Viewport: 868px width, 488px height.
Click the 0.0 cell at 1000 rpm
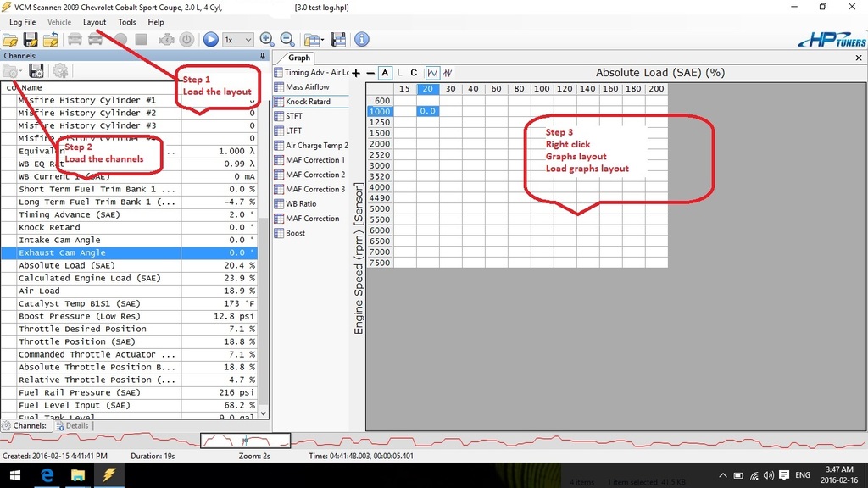[x=427, y=111]
